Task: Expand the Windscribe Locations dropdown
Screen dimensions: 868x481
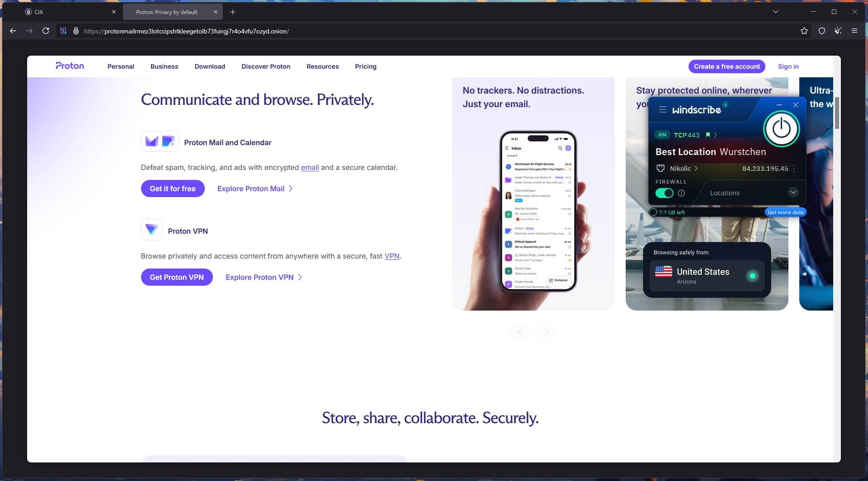Action: click(793, 192)
